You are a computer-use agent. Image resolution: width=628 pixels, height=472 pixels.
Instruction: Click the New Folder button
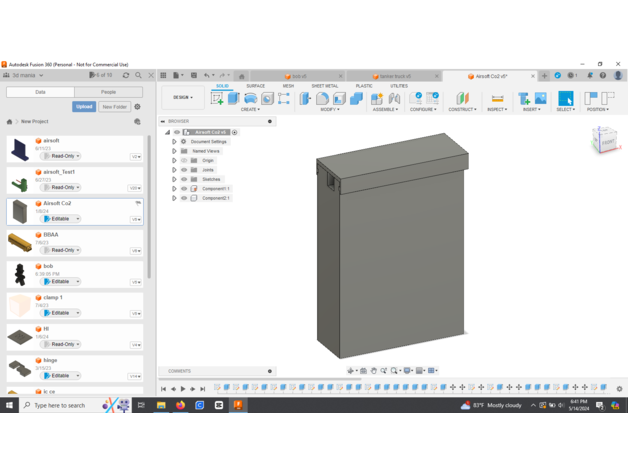[x=114, y=106]
